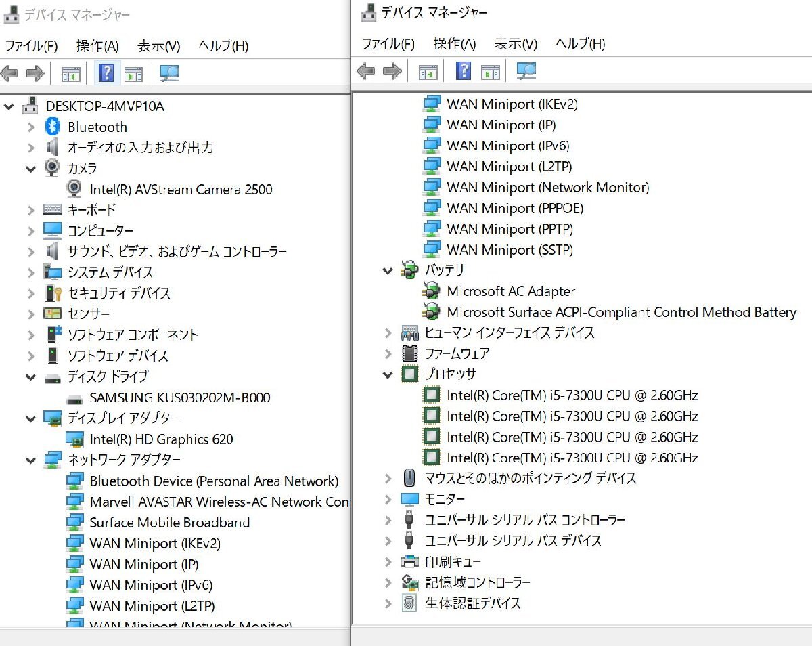The height and width of the screenshot is (646, 812).
Task: Open 操作(A) menu in right window
Action: pos(455,44)
